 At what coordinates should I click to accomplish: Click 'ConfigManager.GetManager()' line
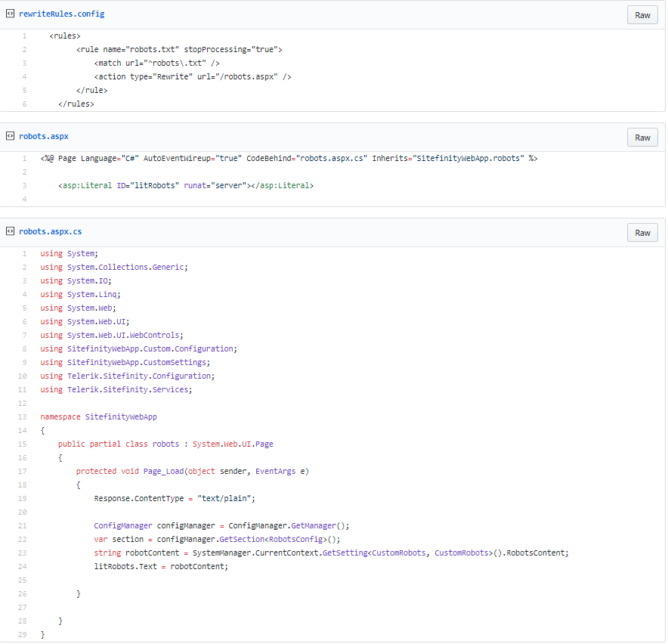pyautogui.click(x=221, y=526)
